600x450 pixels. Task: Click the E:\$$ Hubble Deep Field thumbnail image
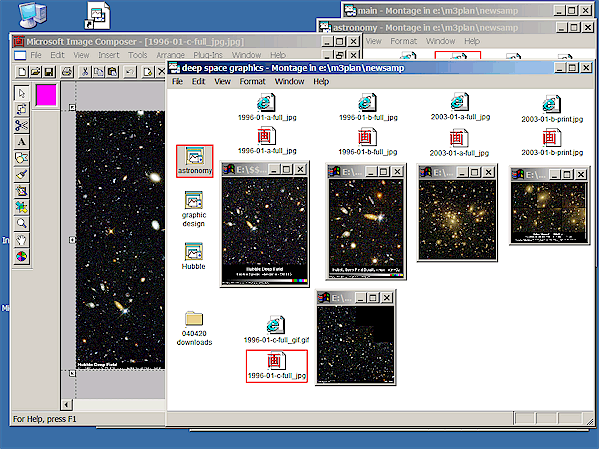click(x=265, y=230)
